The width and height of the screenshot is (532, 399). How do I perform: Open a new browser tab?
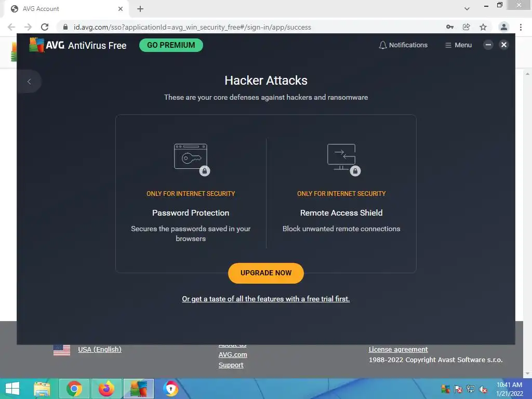[x=140, y=9]
